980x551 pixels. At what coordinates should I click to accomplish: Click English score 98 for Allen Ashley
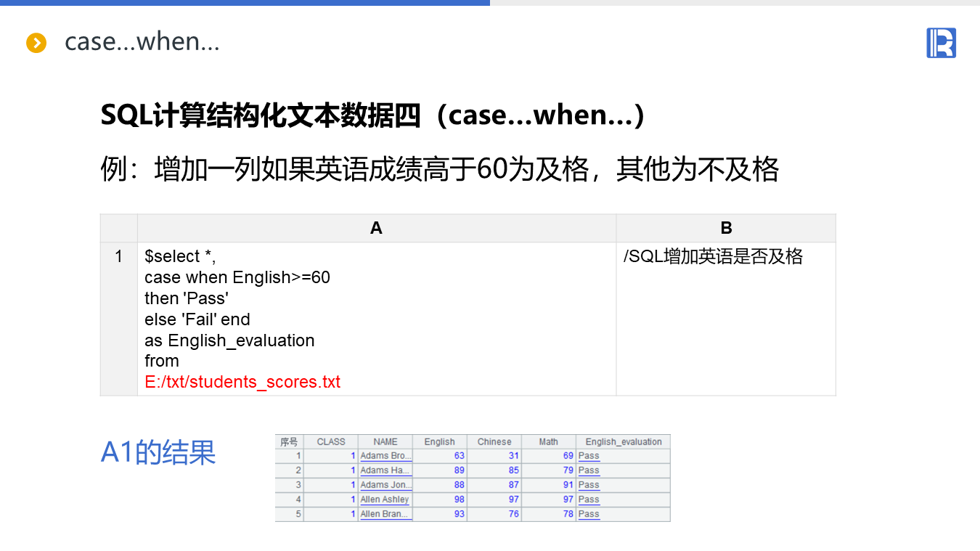tap(459, 499)
